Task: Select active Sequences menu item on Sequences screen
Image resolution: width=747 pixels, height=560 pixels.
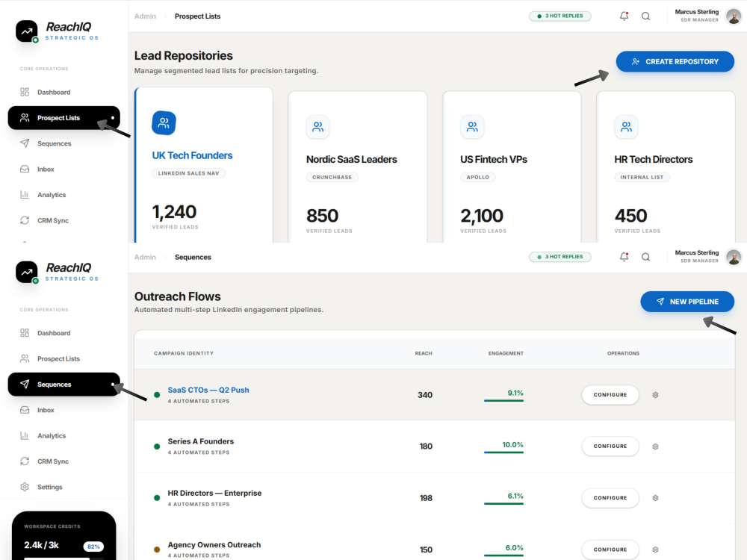Action: click(x=63, y=385)
